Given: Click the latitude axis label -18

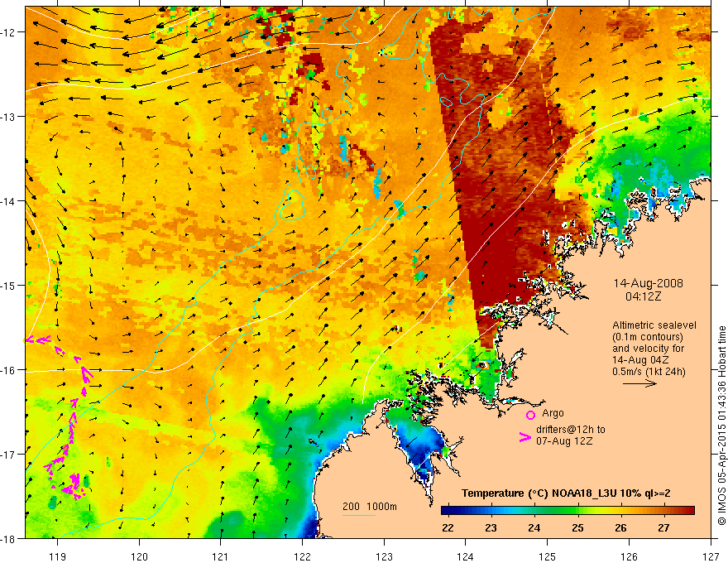Looking at the screenshot, I should 8,538.
